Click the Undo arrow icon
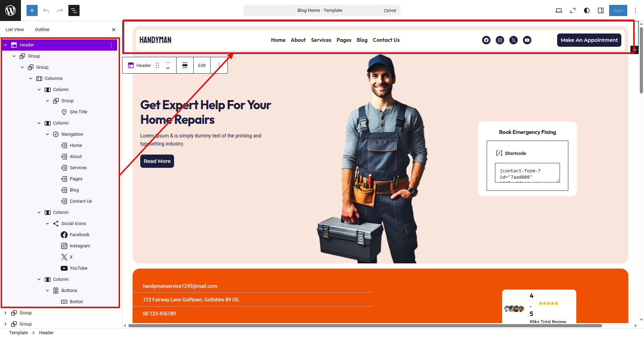 tap(46, 10)
